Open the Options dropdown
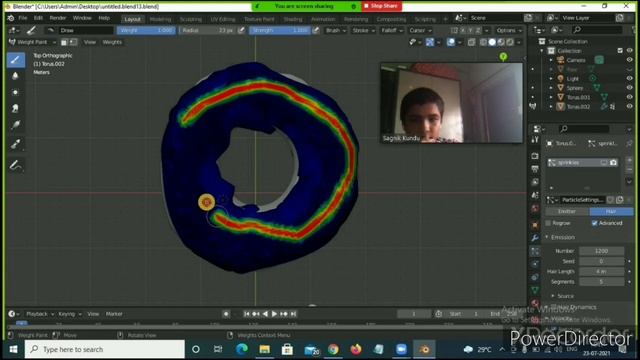This screenshot has width=640, height=360. coord(509,31)
